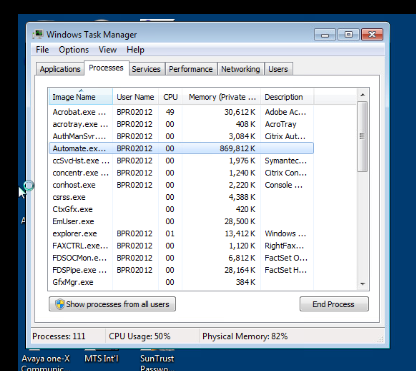Select the acrotray.exe process row
This screenshot has height=371, width=416.
point(181,124)
